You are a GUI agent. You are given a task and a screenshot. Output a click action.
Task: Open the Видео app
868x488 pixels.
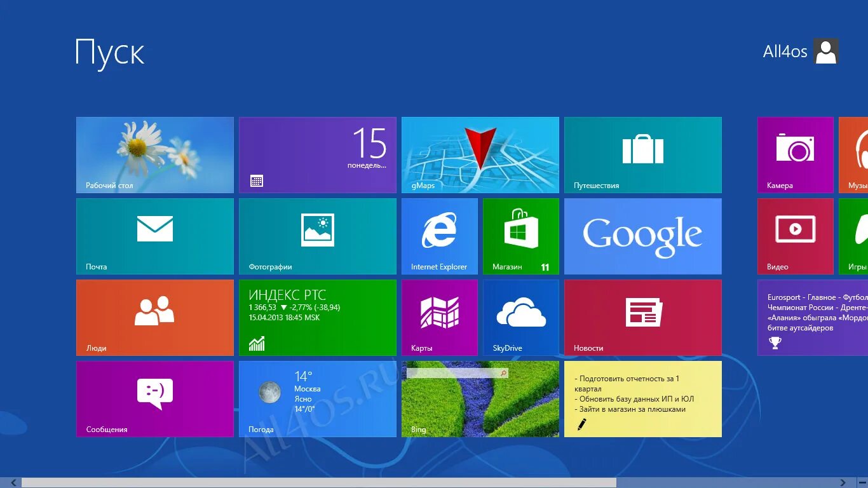click(795, 236)
